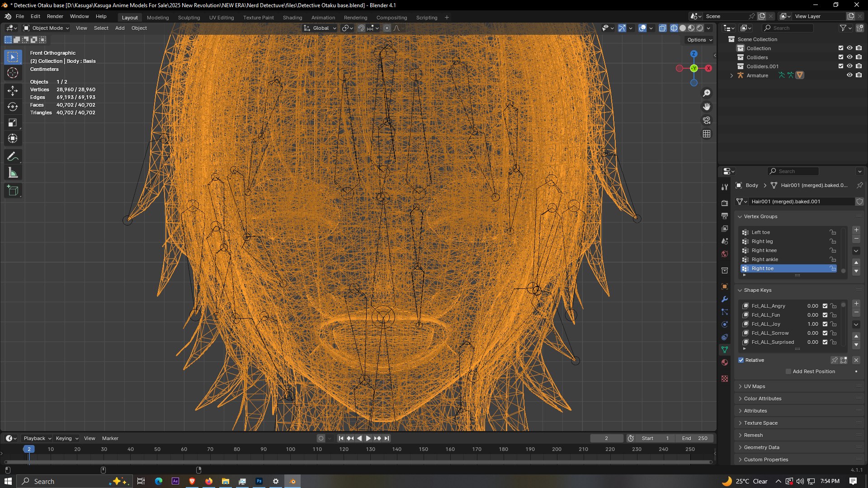Image resolution: width=868 pixels, height=488 pixels.
Task: Toggle snapping magnet in viewport header
Action: (361, 28)
